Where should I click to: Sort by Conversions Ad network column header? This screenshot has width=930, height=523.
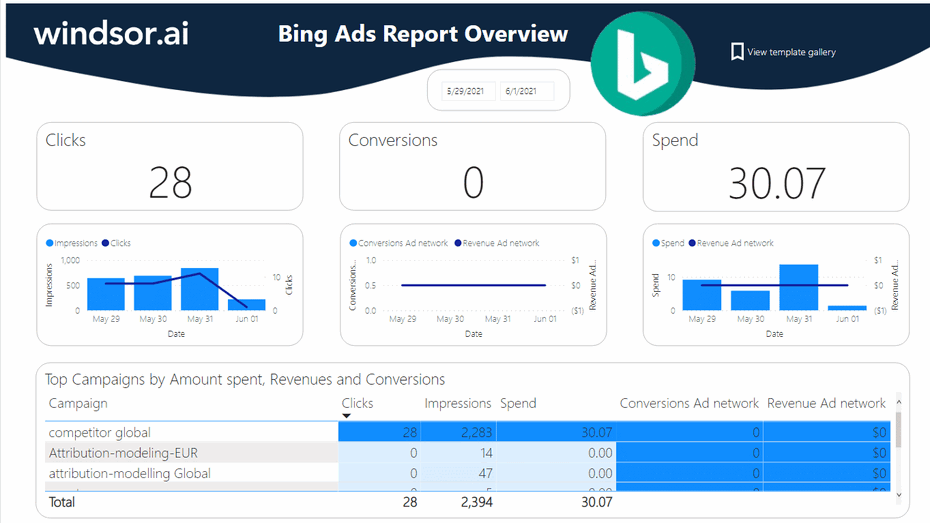pos(689,403)
